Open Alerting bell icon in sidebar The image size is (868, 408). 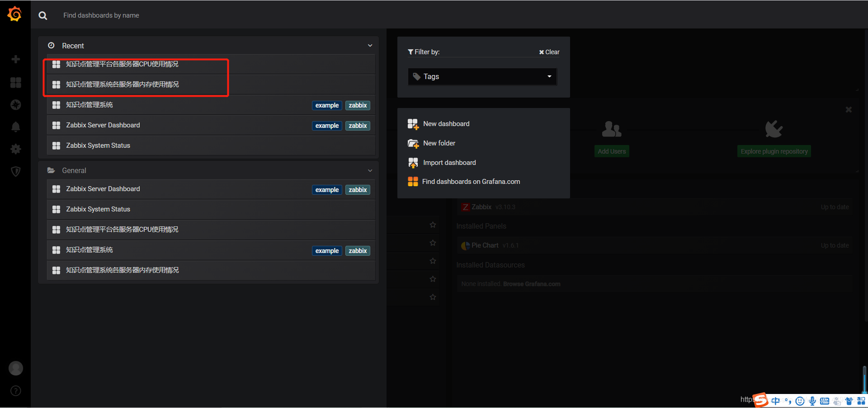coord(16,127)
